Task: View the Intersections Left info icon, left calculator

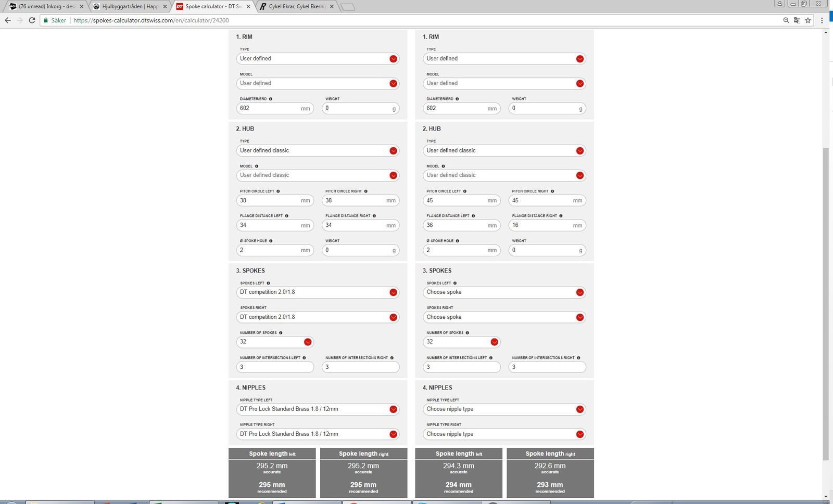Action: 304,358
